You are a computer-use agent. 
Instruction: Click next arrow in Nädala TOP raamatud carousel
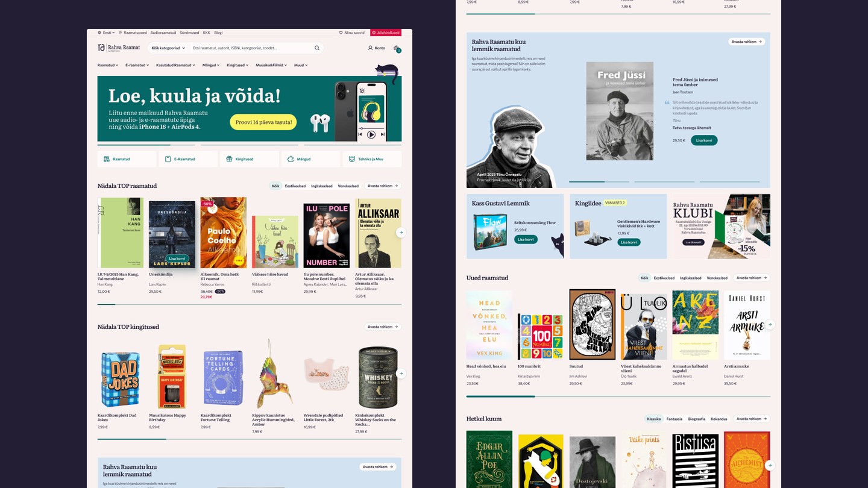[400, 233]
